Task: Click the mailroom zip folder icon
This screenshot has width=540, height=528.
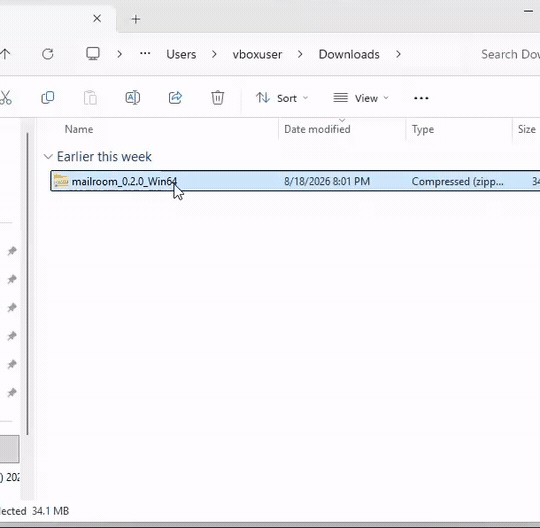Action: coord(61,181)
